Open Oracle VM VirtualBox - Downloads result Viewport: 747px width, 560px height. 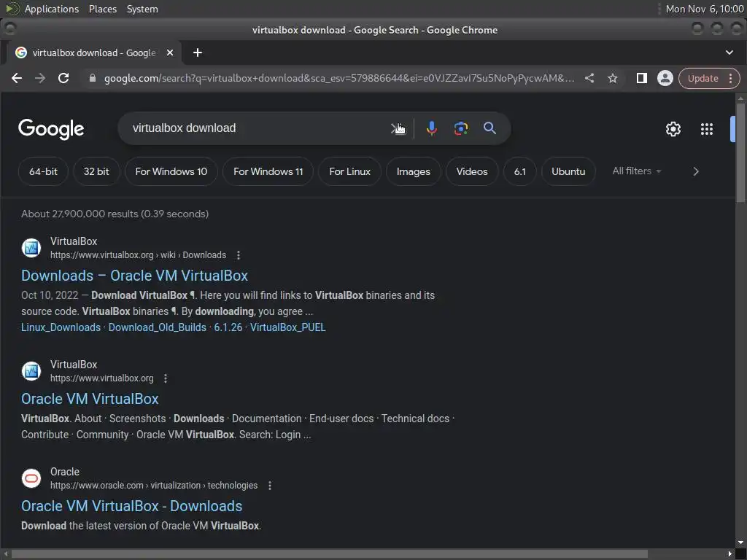pos(131,506)
